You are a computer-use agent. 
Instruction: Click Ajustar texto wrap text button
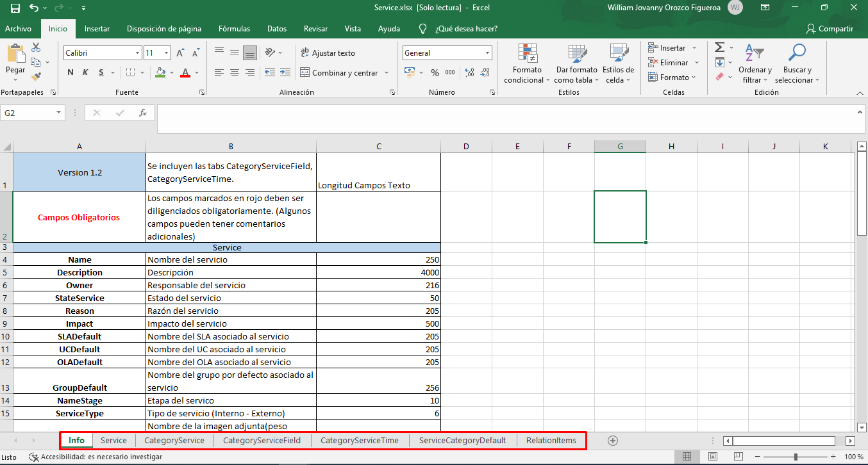(x=328, y=53)
